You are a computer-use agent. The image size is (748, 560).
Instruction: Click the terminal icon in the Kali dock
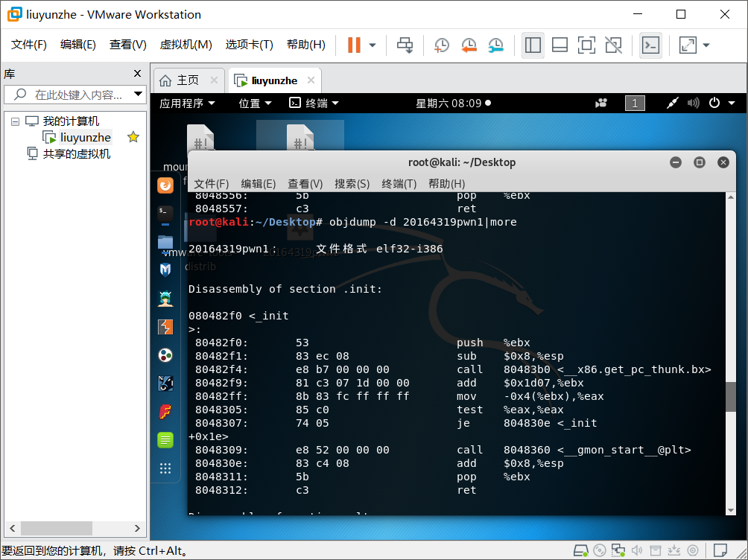[x=165, y=213]
